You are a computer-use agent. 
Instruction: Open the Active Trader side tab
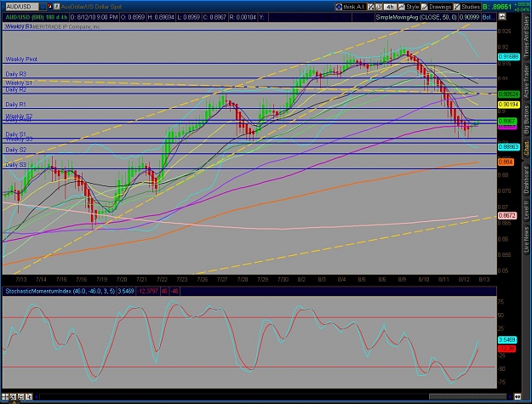(x=526, y=82)
